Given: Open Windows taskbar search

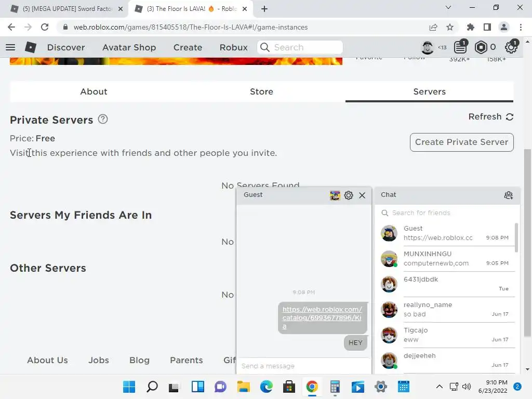Looking at the screenshot, I should [152, 387].
